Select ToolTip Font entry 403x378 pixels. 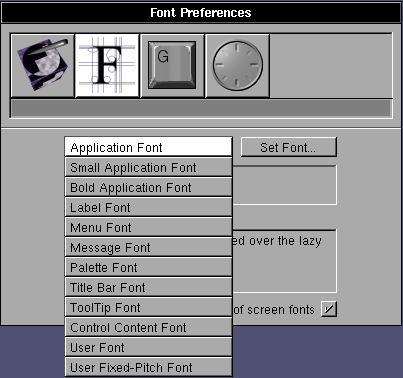tap(148, 307)
